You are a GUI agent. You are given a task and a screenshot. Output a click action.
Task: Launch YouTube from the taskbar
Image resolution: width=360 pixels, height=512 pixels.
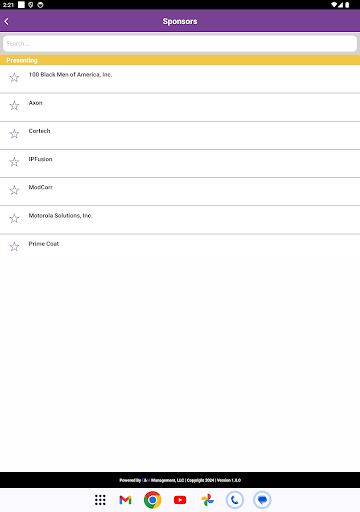[180, 500]
